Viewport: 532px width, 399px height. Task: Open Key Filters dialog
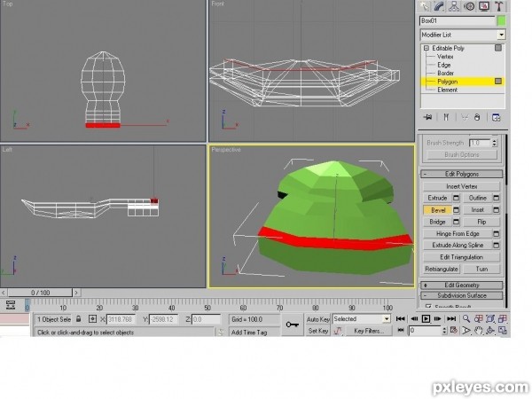(x=369, y=331)
